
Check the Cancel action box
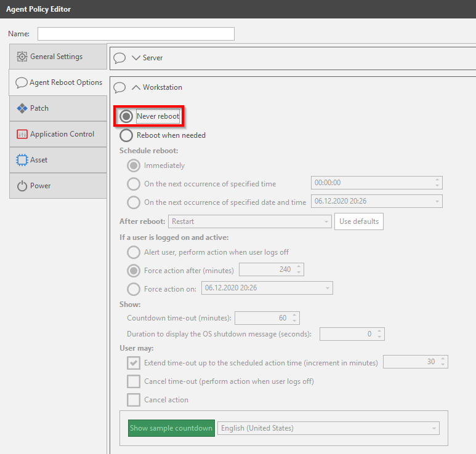tap(134, 400)
